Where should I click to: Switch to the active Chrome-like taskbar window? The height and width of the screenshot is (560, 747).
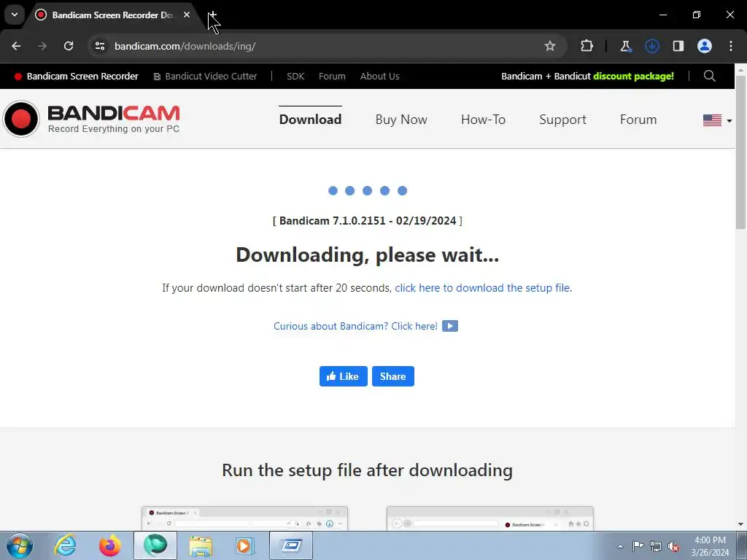pos(155,545)
